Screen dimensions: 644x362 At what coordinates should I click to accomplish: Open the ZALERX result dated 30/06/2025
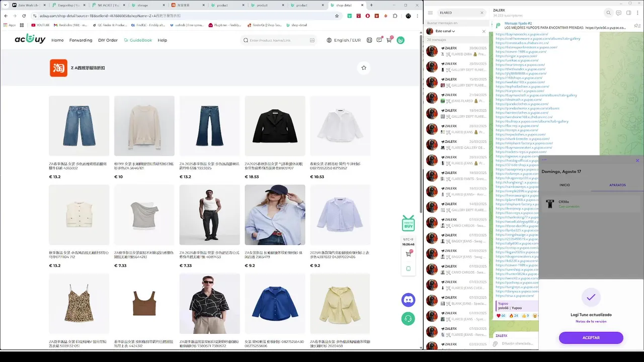coord(456,51)
